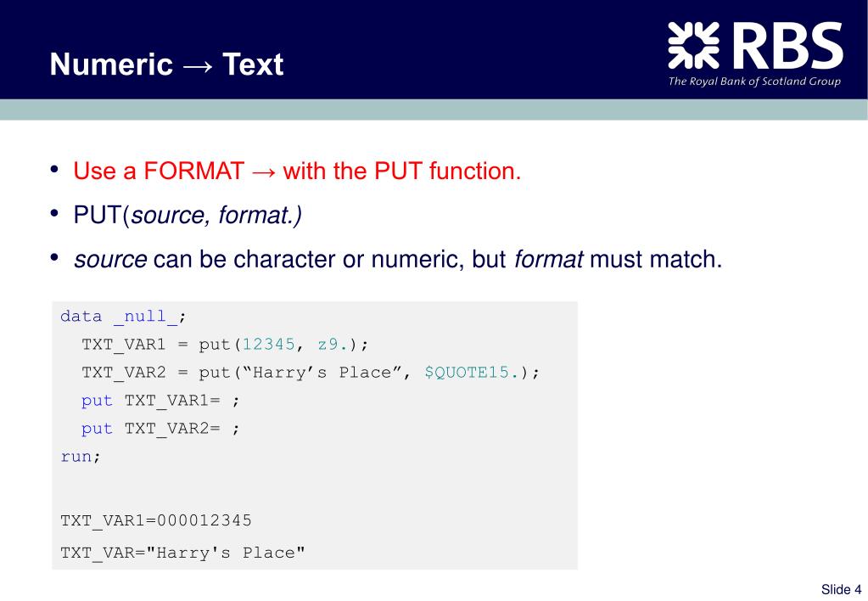
Task: Click the data _null_; code line
Action: pos(123,317)
